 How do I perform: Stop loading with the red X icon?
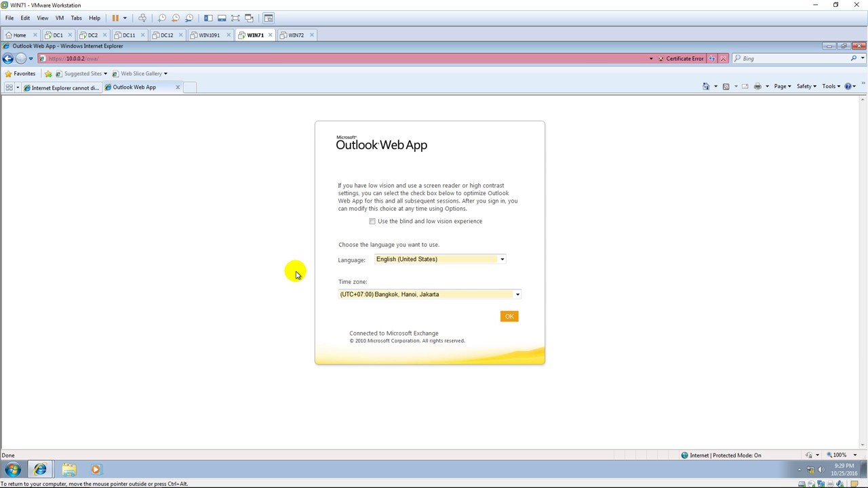coord(724,58)
